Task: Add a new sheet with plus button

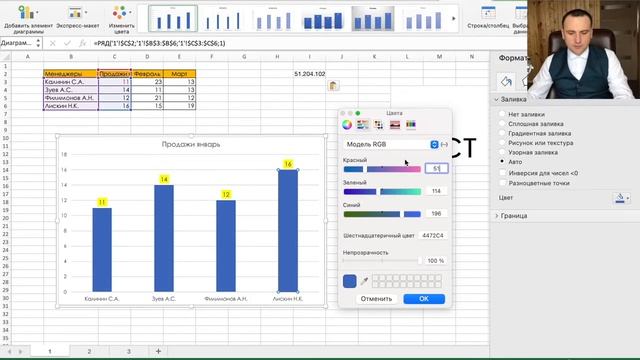Action: [x=158, y=351]
